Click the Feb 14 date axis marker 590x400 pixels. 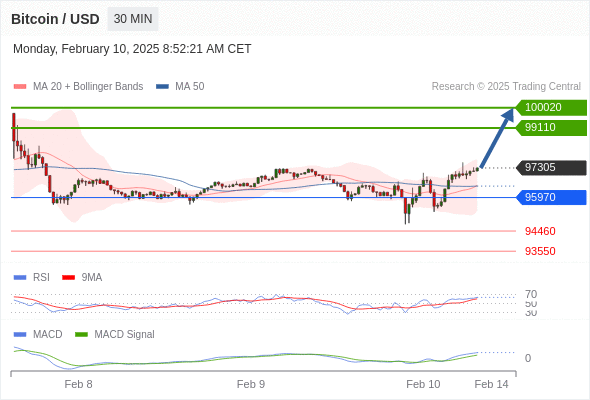[x=491, y=384]
